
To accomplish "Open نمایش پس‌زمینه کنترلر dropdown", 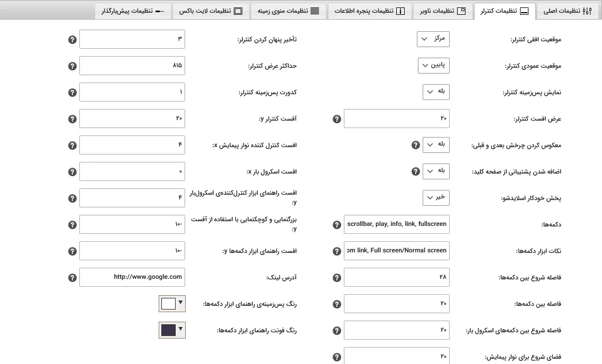I will (x=436, y=92).
